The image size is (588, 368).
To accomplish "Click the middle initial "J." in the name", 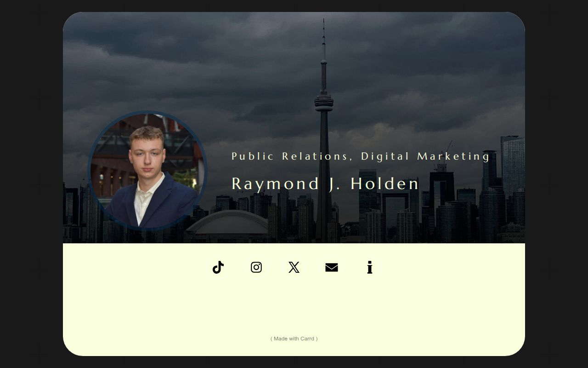I will click(x=335, y=184).
